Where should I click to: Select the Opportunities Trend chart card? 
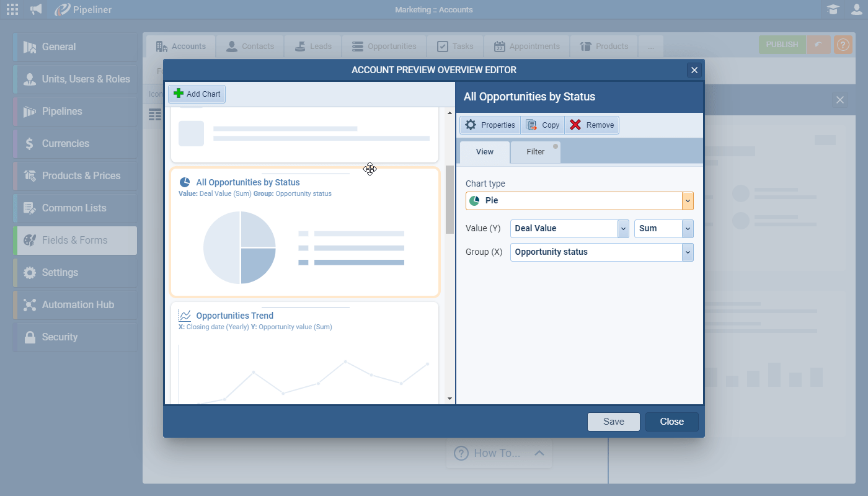(304, 353)
